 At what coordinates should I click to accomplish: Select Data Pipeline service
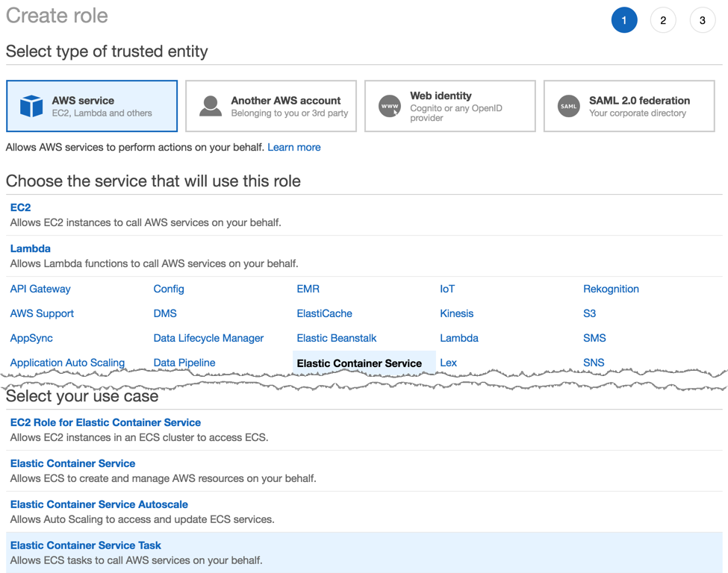pyautogui.click(x=184, y=363)
